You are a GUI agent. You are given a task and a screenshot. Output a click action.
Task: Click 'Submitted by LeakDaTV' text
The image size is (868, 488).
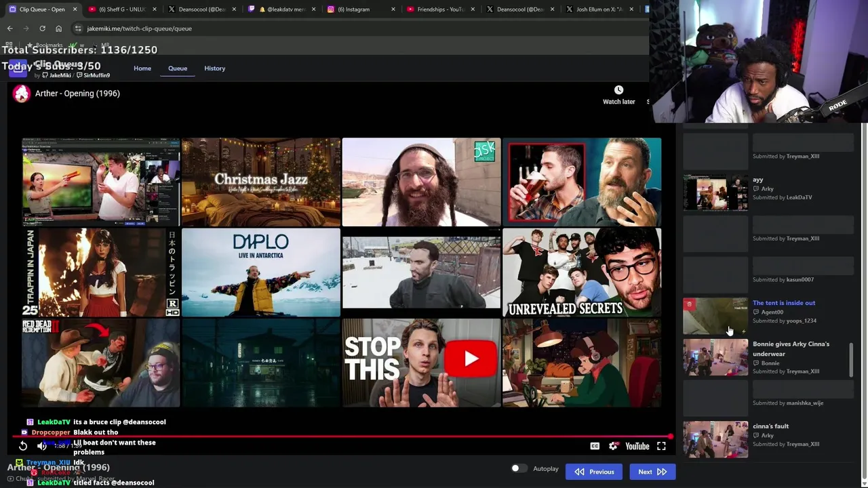[x=782, y=197]
